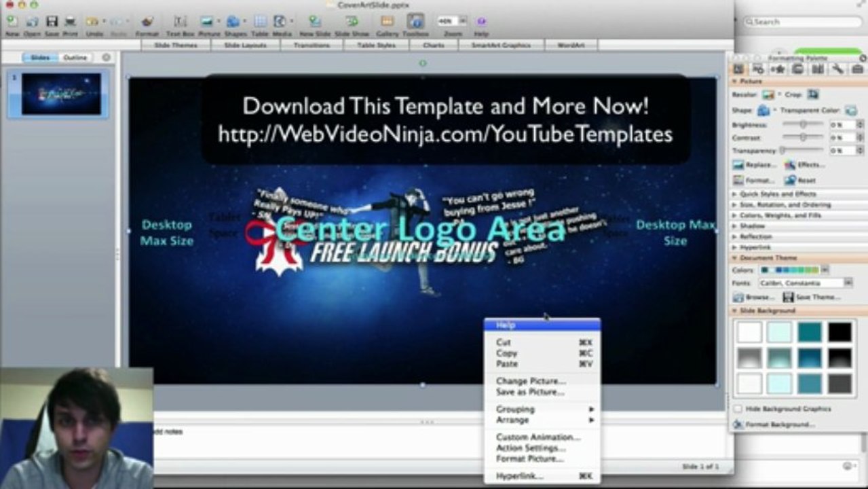The height and width of the screenshot is (489, 868).
Task: Click the Contrast slider
Action: [804, 137]
